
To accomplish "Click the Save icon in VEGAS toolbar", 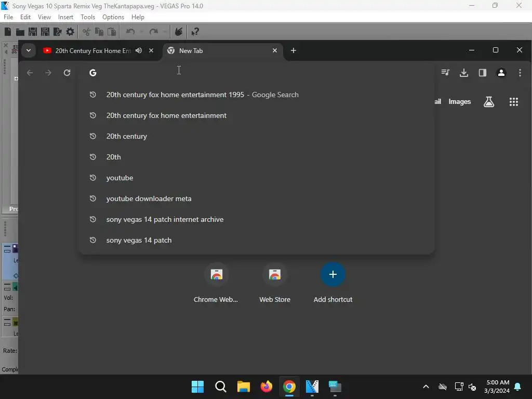I will (33, 32).
